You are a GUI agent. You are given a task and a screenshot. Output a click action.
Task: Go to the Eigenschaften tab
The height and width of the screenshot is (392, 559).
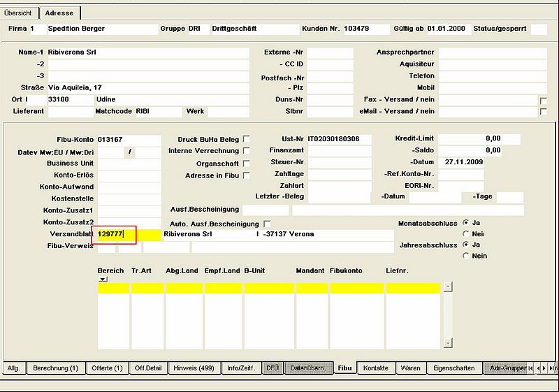453,368
